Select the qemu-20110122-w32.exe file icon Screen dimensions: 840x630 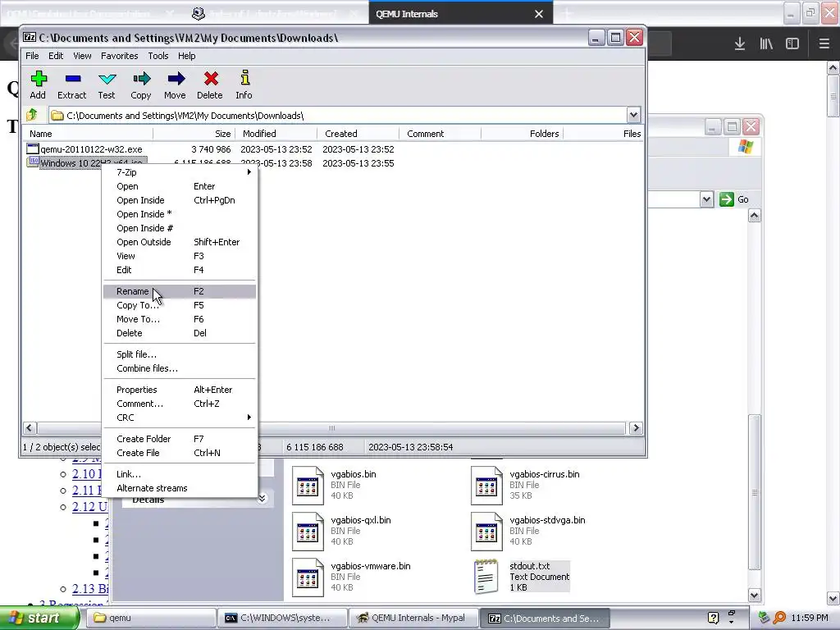pyautogui.click(x=32, y=149)
